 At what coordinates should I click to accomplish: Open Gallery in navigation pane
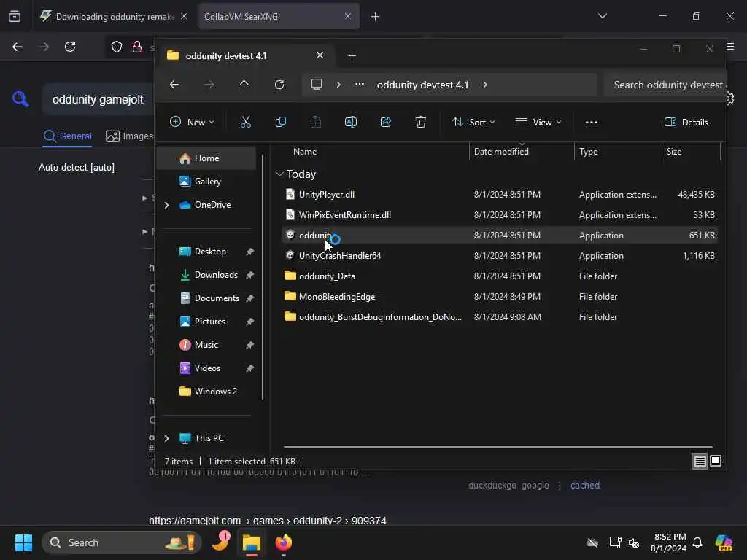206,182
